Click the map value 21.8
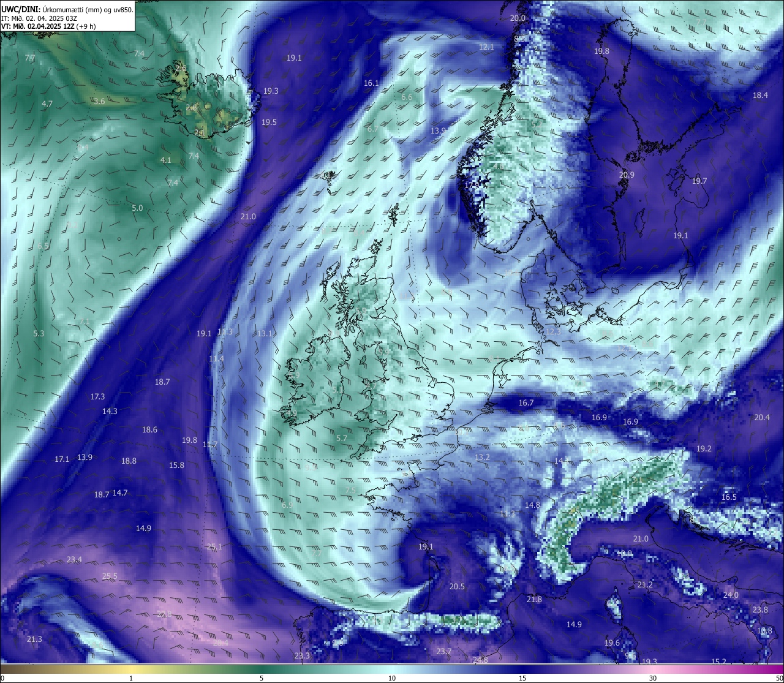784x683 pixels. (534, 600)
